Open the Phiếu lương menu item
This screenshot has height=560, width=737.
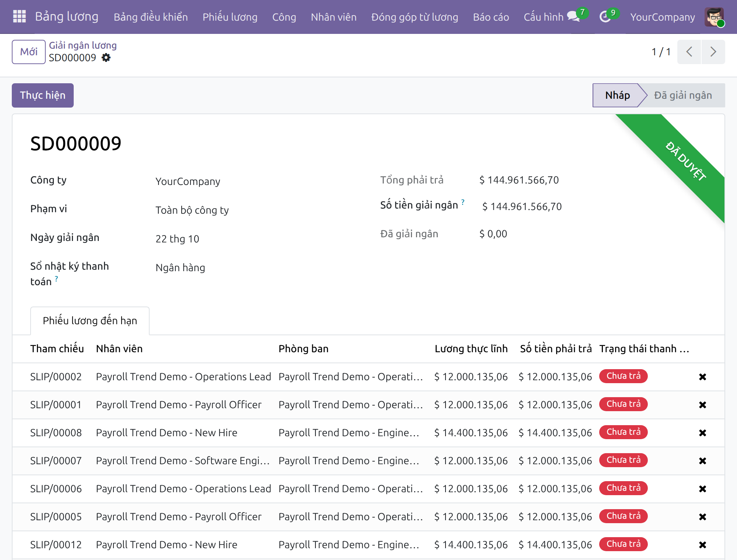pyautogui.click(x=230, y=17)
